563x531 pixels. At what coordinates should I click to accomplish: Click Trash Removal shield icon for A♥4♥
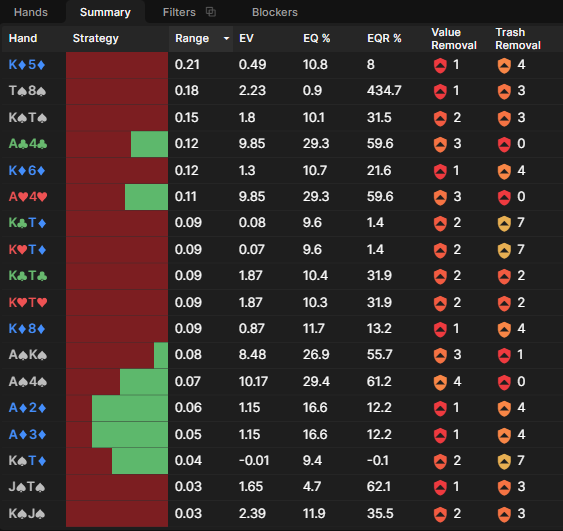pyautogui.click(x=504, y=197)
